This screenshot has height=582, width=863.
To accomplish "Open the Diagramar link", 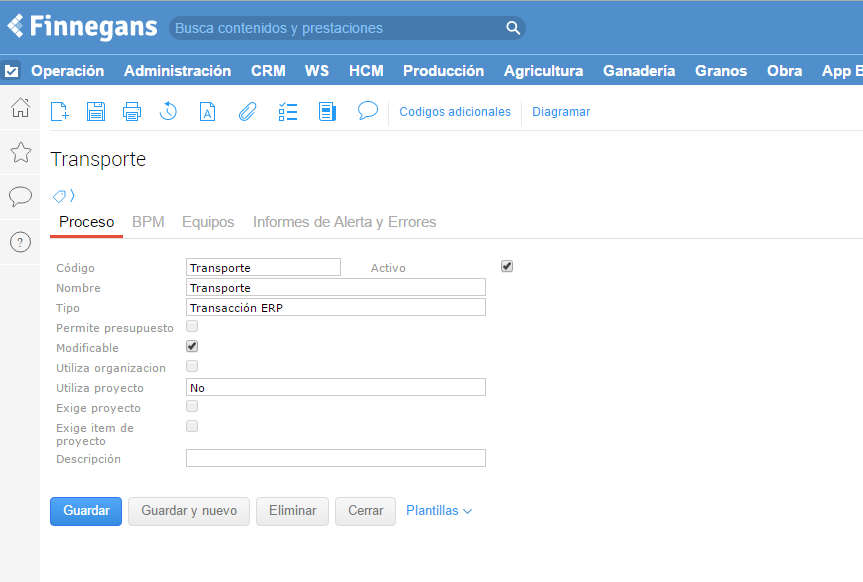I will 561,112.
